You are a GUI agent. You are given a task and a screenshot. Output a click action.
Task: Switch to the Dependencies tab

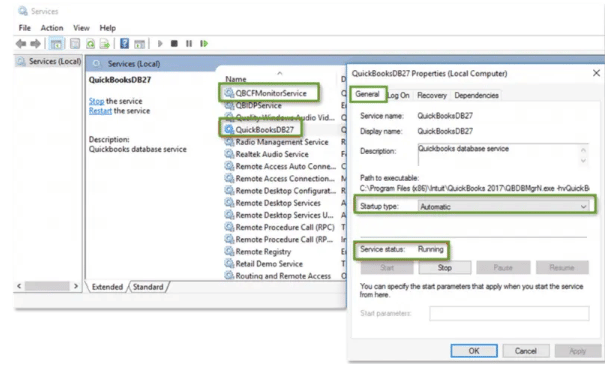(x=477, y=95)
